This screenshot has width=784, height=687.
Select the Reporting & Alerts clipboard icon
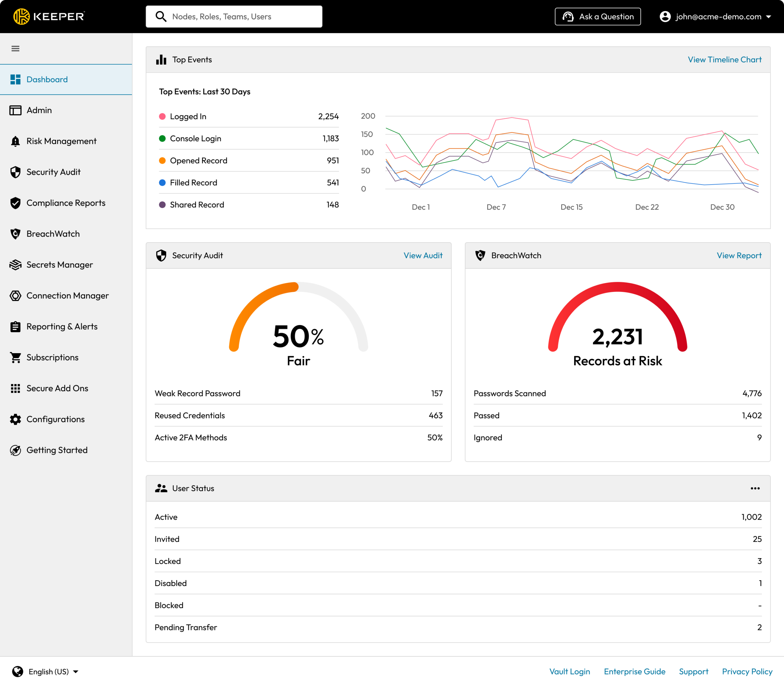15,327
